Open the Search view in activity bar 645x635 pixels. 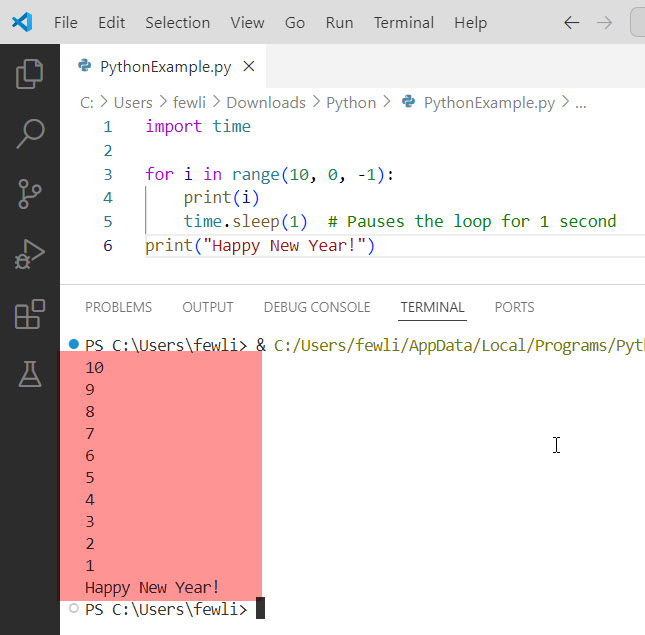click(x=30, y=134)
